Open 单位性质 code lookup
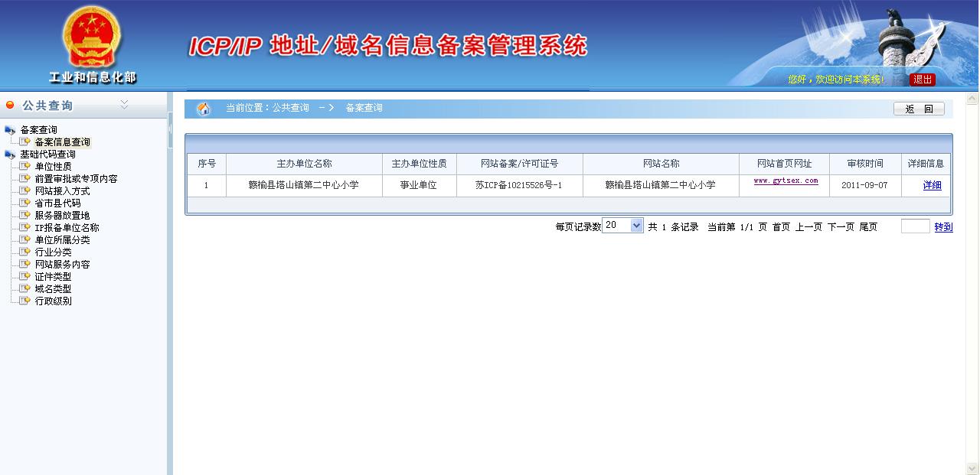The height and width of the screenshot is (475, 980). pyautogui.click(x=53, y=166)
